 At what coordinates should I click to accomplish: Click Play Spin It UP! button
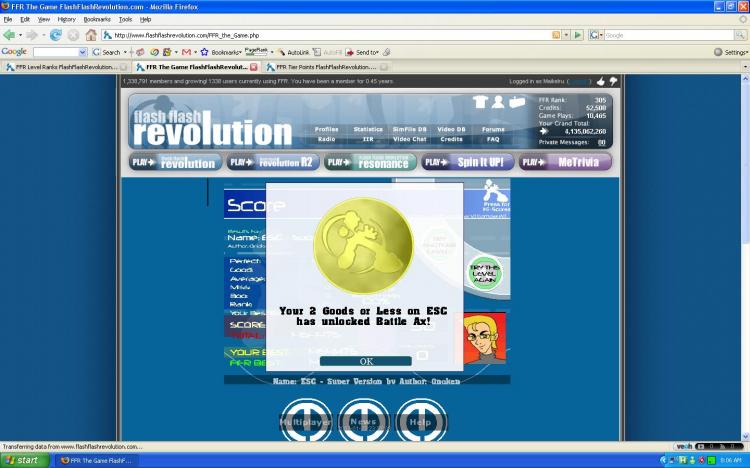click(468, 162)
